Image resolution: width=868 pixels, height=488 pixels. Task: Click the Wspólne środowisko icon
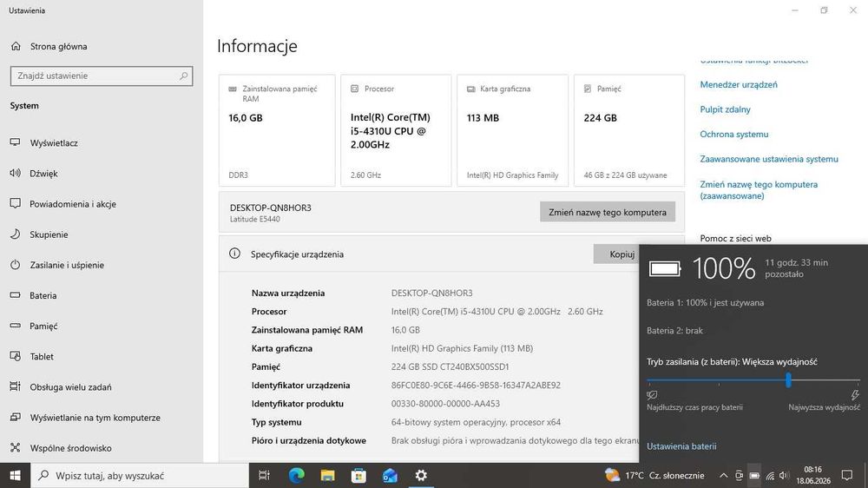[16, 447]
